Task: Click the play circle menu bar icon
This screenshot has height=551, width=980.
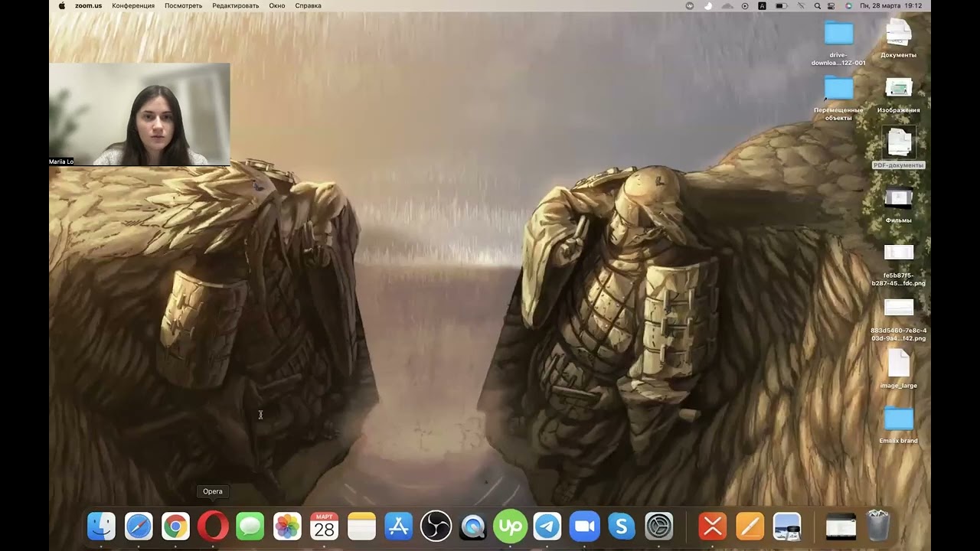Action: (x=745, y=5)
